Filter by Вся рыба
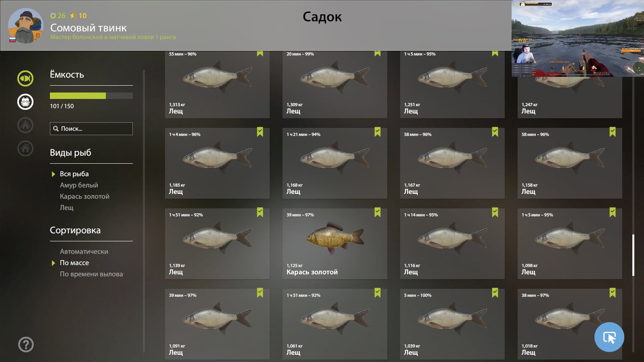This screenshot has height=362, width=644. (x=74, y=174)
